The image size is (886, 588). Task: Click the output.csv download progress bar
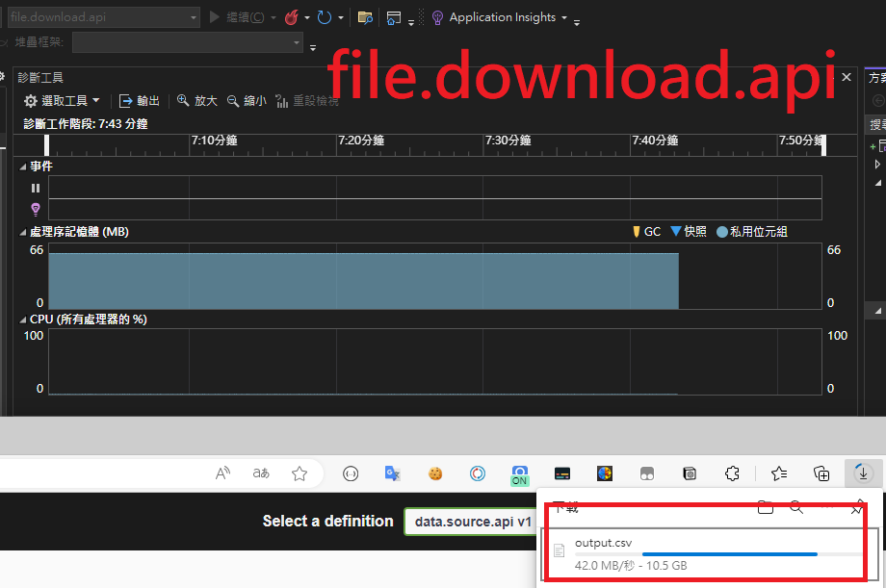729,554
